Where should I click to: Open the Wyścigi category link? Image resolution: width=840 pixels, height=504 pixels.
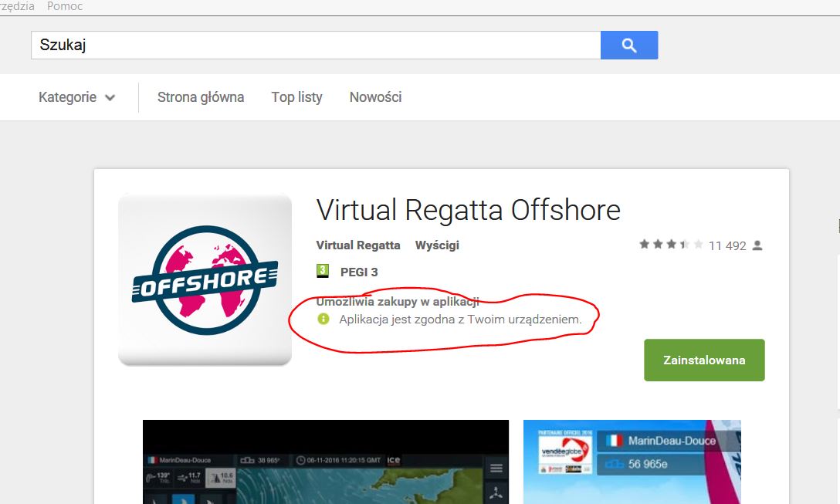[x=437, y=245]
